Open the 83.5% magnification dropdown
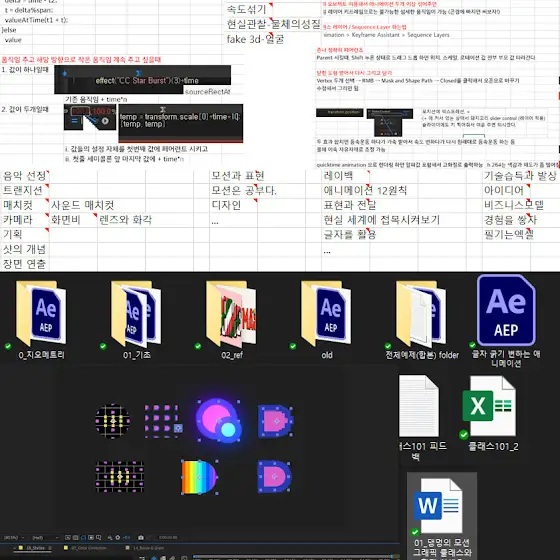560x560 pixels. click(14, 538)
